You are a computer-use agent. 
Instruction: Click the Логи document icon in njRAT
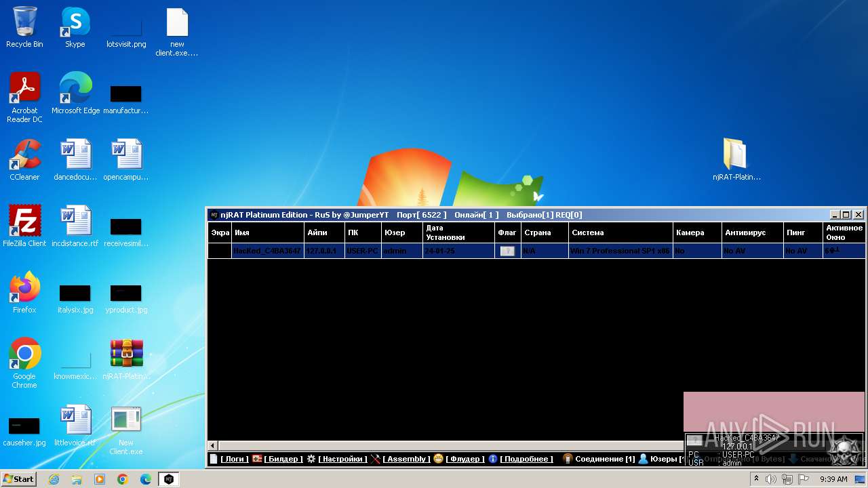[214, 459]
